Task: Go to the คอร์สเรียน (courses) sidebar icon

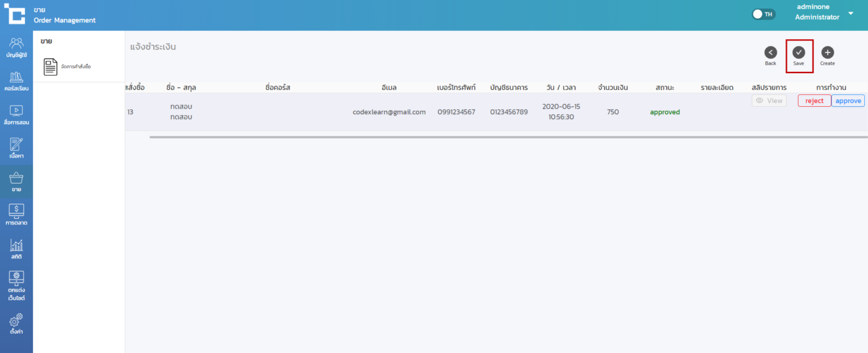Action: pyautogui.click(x=16, y=81)
